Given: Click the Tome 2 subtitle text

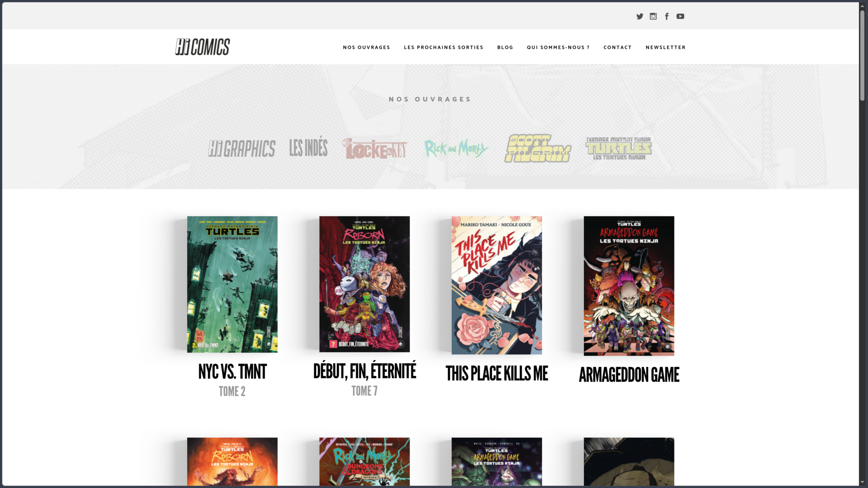Looking at the screenshot, I should (232, 391).
